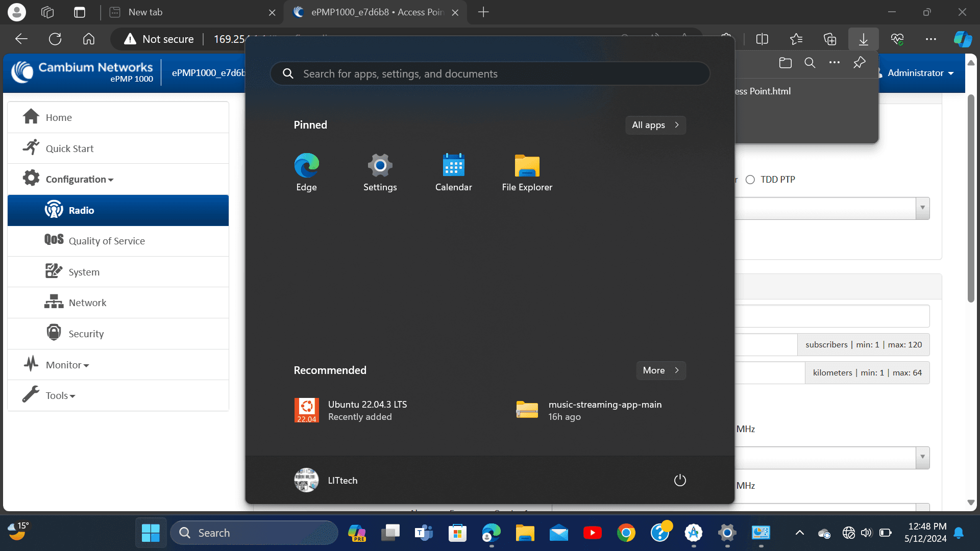
Task: Open a new browser tab
Action: pyautogui.click(x=483, y=12)
